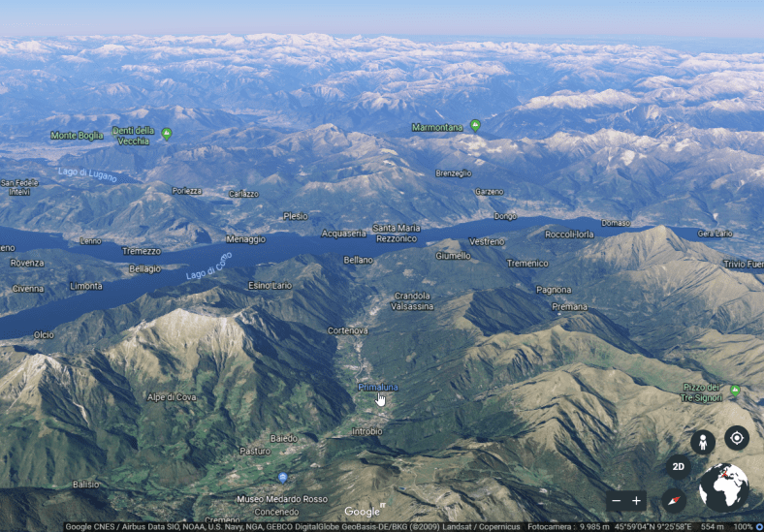Open the Menaggio place label

pyautogui.click(x=245, y=239)
